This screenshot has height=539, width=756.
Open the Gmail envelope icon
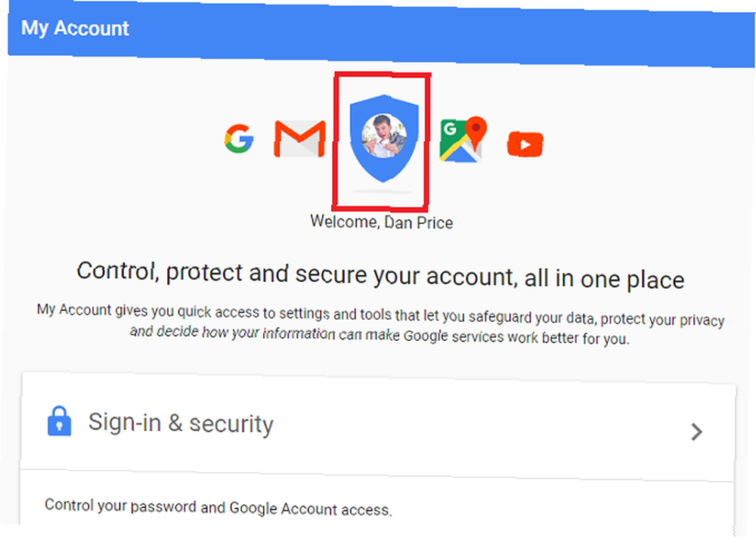[299, 139]
